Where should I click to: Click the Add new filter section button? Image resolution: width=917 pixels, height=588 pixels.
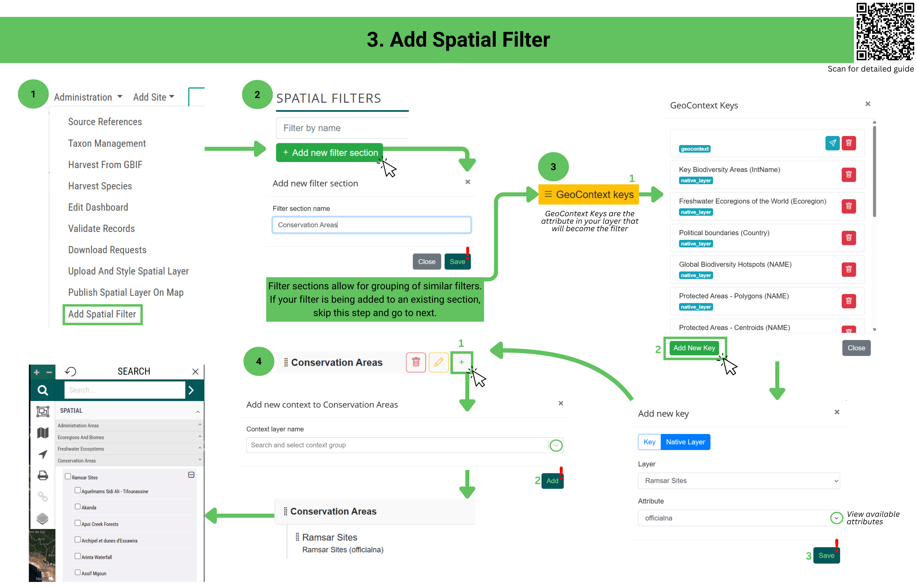(x=329, y=152)
